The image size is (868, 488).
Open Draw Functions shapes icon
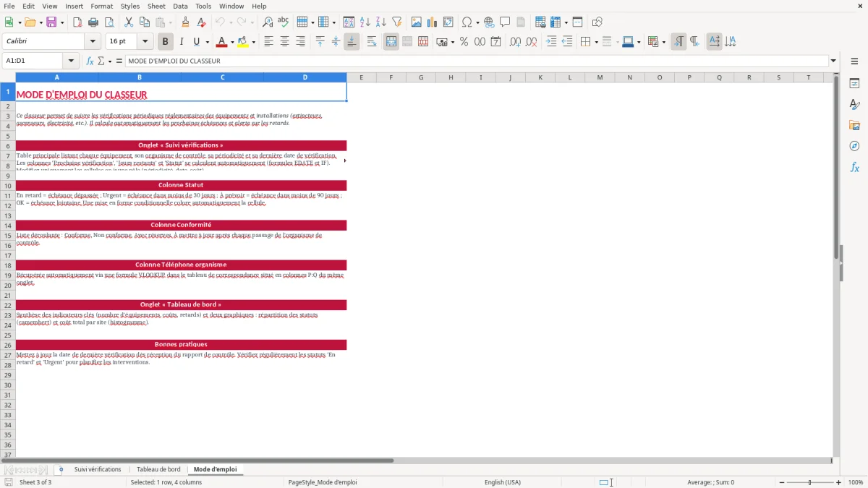click(x=597, y=22)
